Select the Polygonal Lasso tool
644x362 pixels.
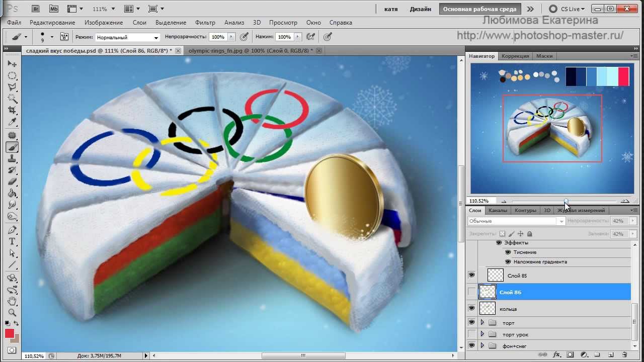coord(12,87)
